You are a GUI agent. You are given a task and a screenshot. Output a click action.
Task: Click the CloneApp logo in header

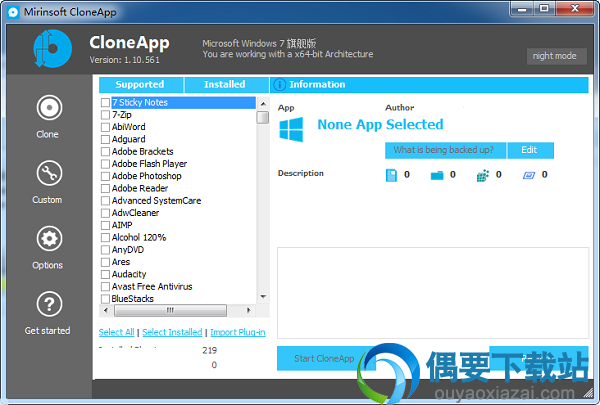[52, 49]
